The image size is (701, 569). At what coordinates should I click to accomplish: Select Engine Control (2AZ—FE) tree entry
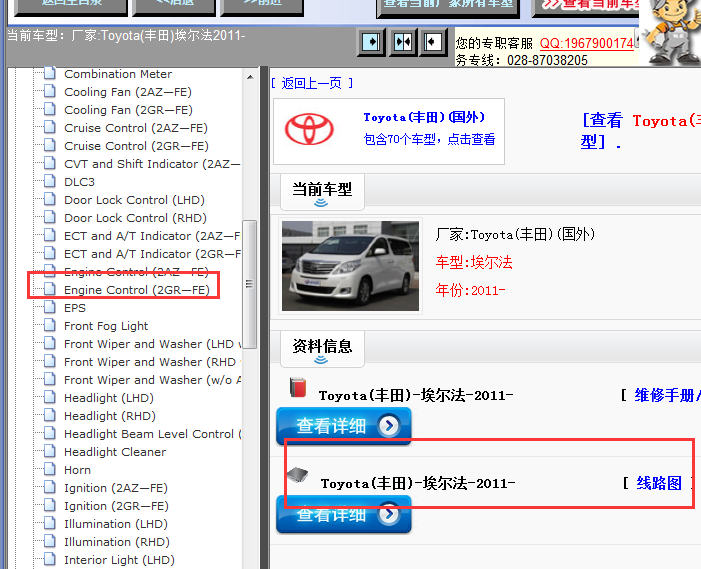[x=136, y=272]
